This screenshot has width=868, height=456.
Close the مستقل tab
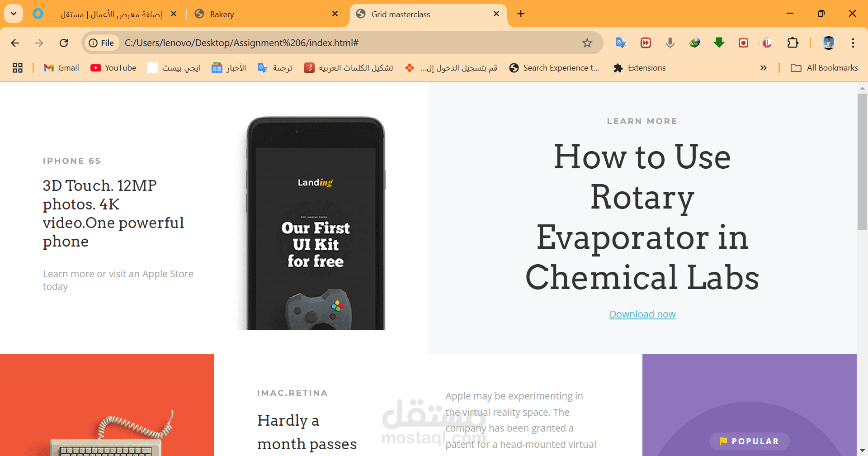coord(174,14)
